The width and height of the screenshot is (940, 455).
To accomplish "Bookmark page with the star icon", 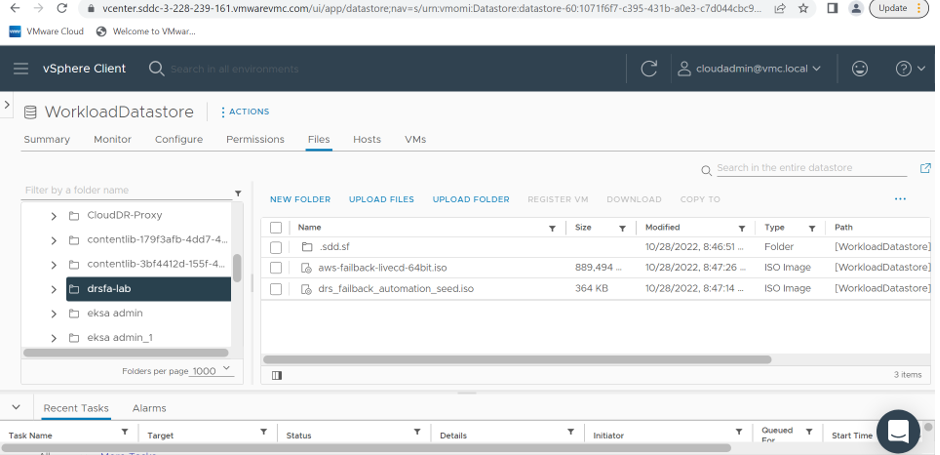I will click(803, 8).
